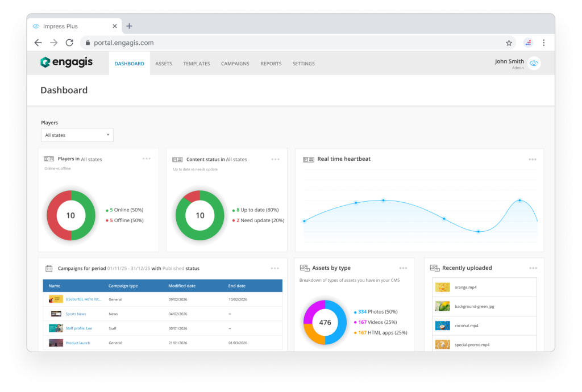Click the eye avatar icon beside John Smith
The image size is (582, 392).
point(534,64)
